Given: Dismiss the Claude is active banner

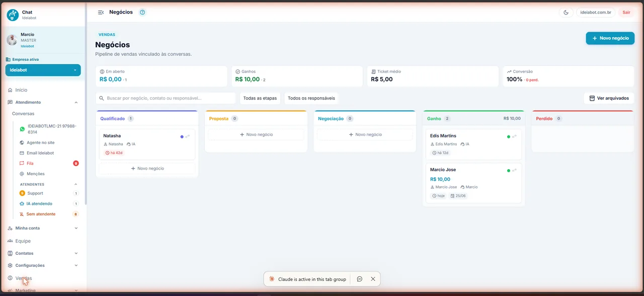Looking at the screenshot, I should point(373,279).
